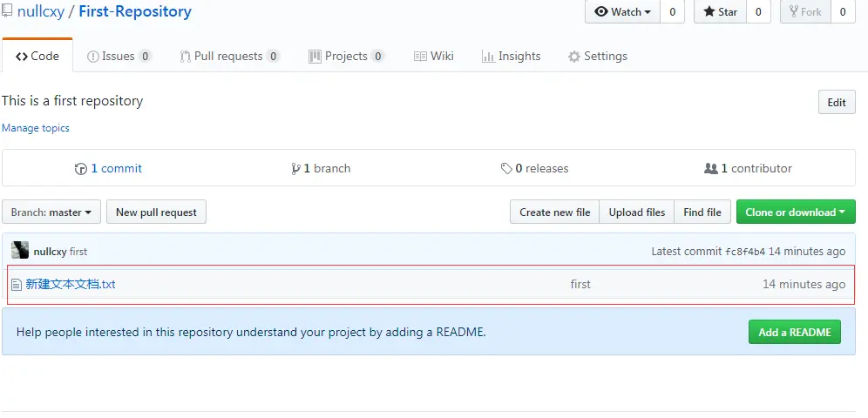
Task: Click the Add a README button
Action: pos(795,332)
